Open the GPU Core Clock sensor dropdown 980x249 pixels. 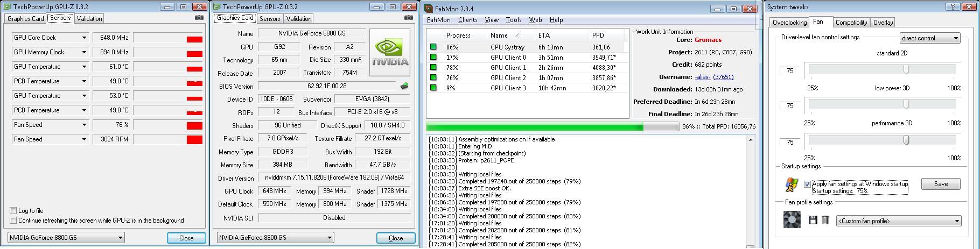coord(84,38)
